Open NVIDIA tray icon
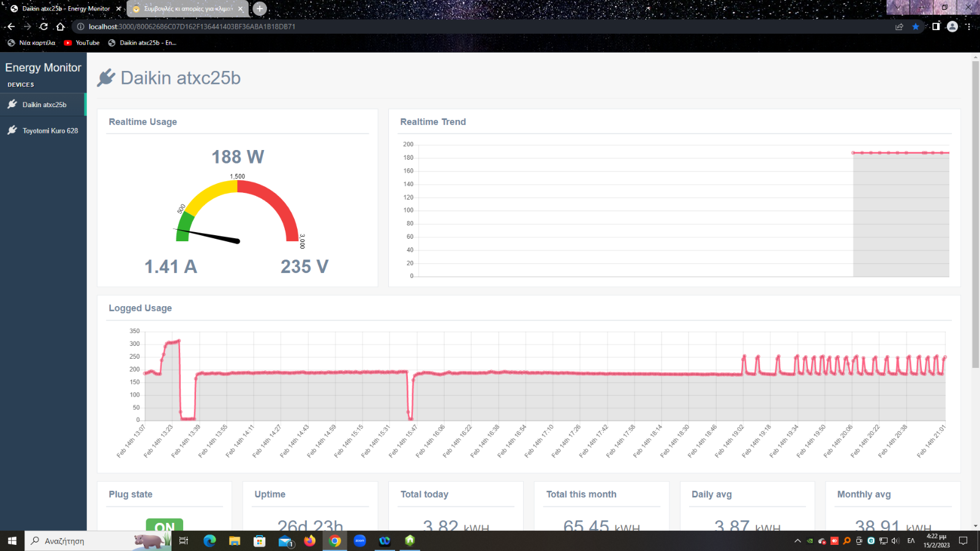The image size is (980, 551). click(810, 541)
